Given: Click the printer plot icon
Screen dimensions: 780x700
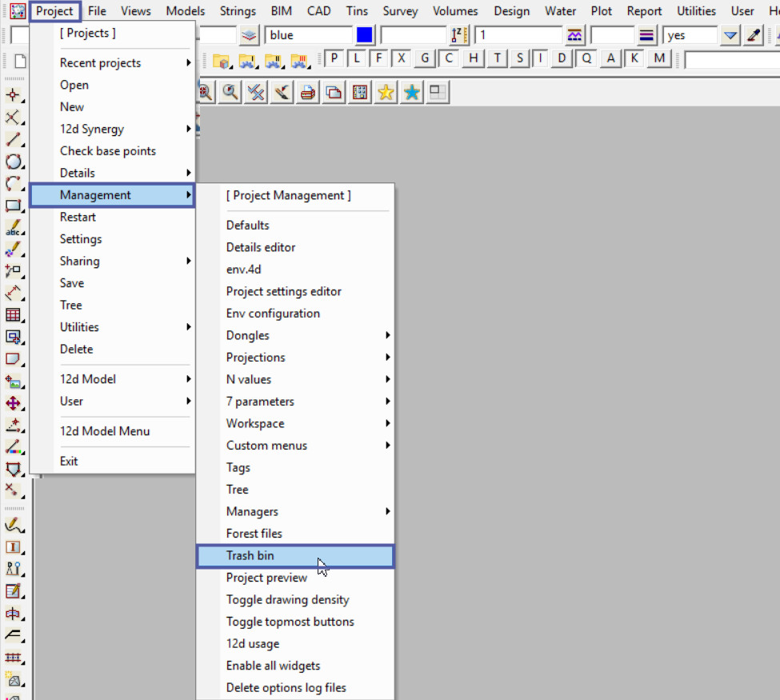Looking at the screenshot, I should click(x=308, y=93).
